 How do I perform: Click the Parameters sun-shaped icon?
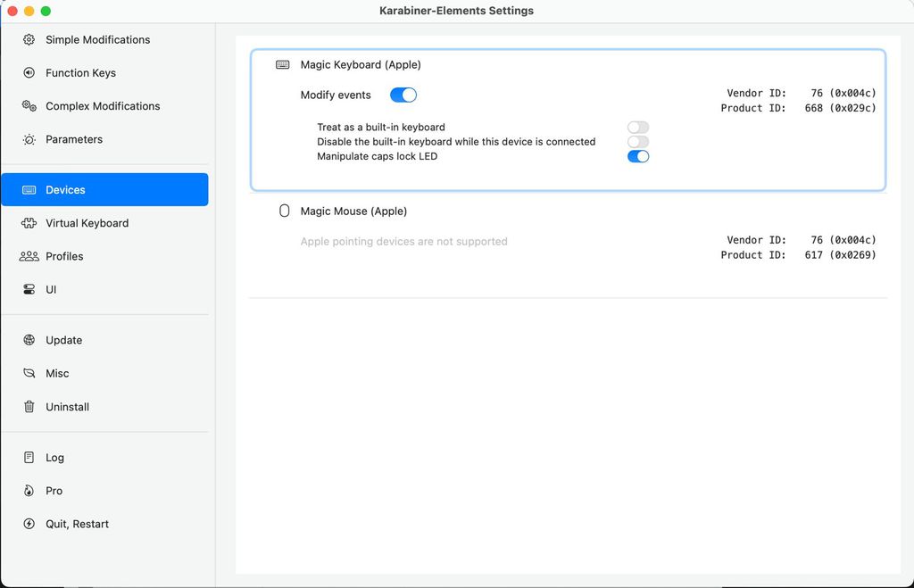point(29,140)
